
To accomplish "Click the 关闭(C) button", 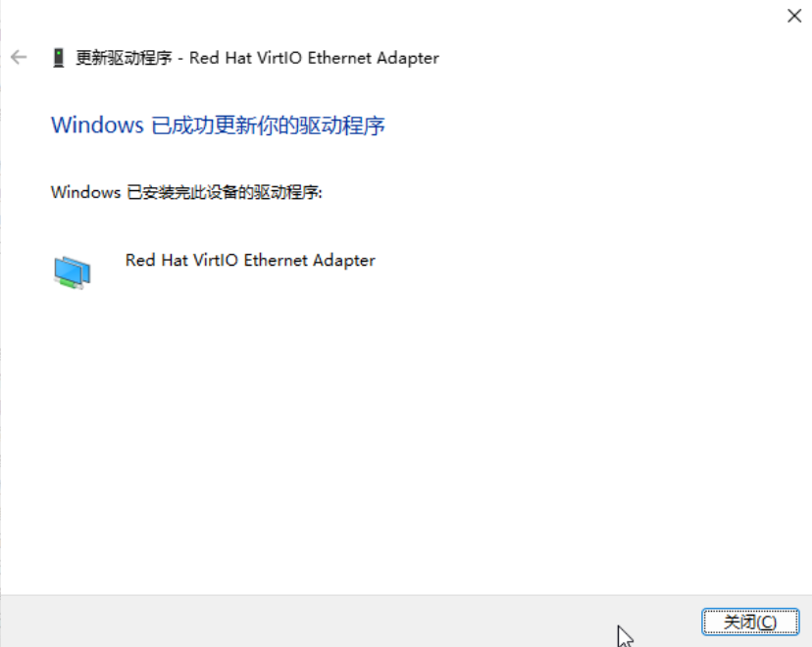I will [x=750, y=622].
